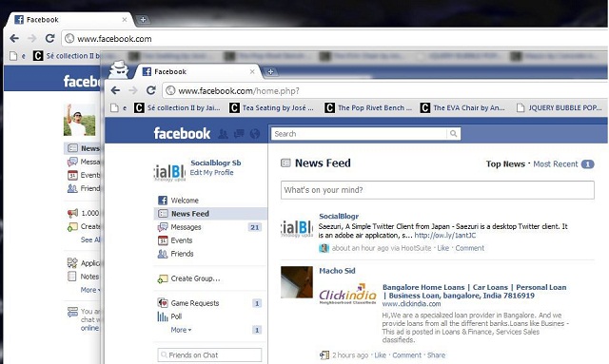
Task: Click the profile photo in the rear window
Action: (79, 120)
